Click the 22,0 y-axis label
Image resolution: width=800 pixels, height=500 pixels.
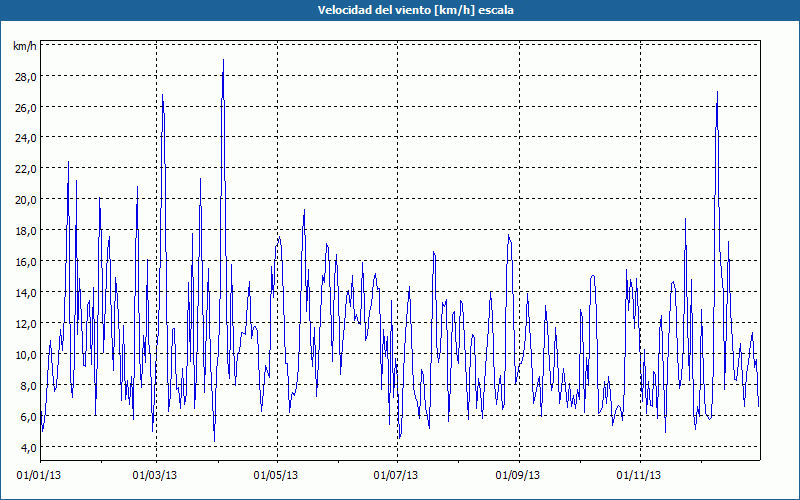click(26, 169)
